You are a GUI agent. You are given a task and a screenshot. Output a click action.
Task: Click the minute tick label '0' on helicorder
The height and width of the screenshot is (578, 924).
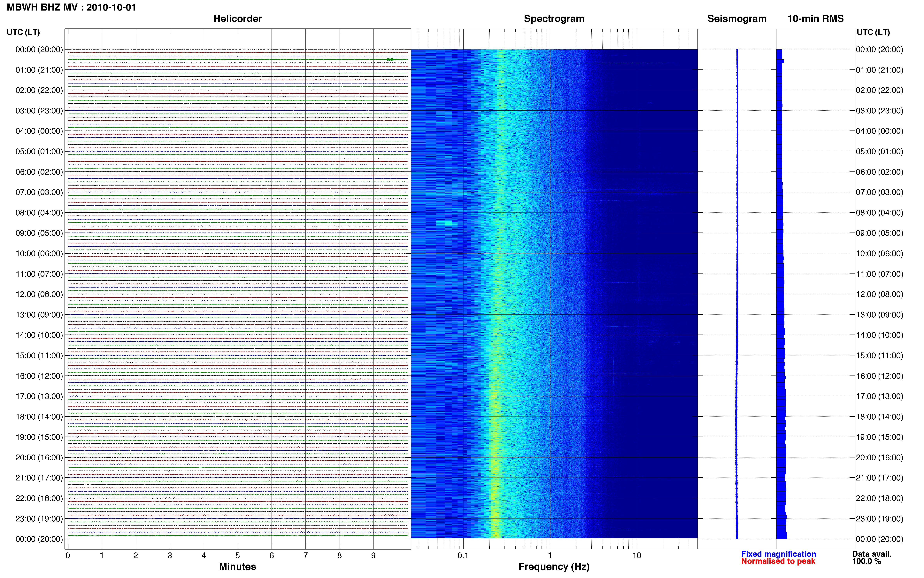pos(68,555)
